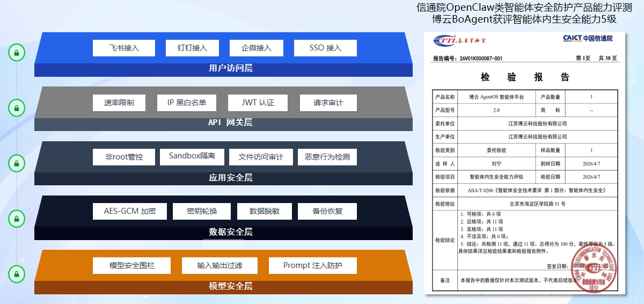The image size is (644, 304).
Task: Click the TTL 泰尔实验室 logo on report
Action: pos(461,40)
